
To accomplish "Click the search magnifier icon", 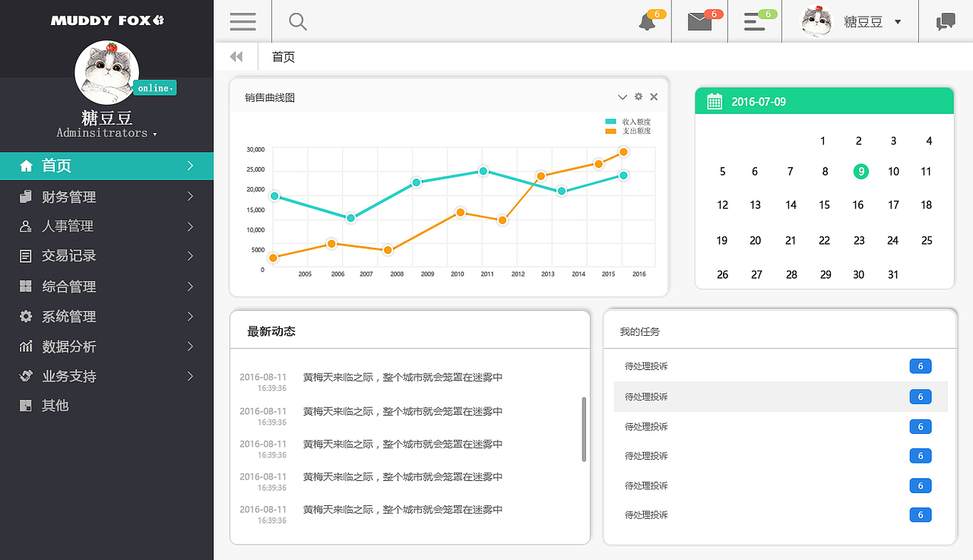I will click(x=298, y=22).
